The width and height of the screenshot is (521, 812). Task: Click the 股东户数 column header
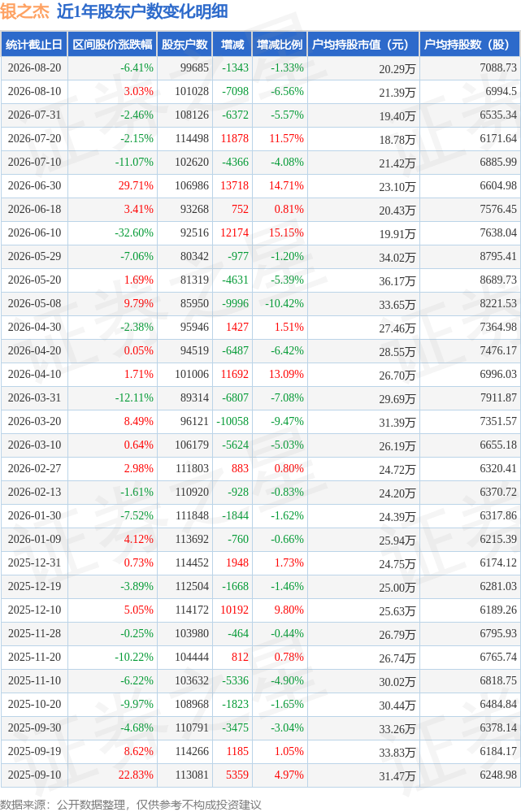[185, 45]
